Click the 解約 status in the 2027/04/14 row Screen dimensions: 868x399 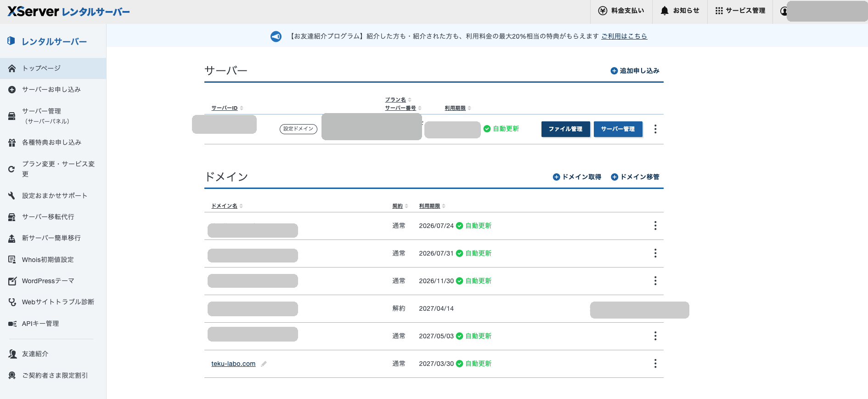point(399,308)
